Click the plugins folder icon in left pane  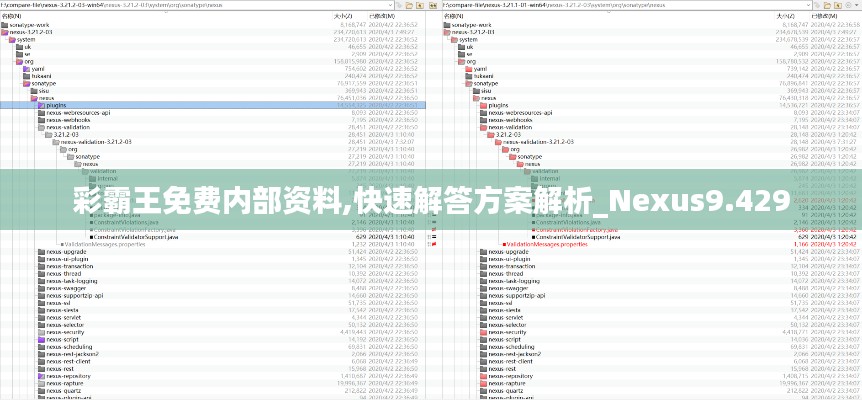point(41,104)
